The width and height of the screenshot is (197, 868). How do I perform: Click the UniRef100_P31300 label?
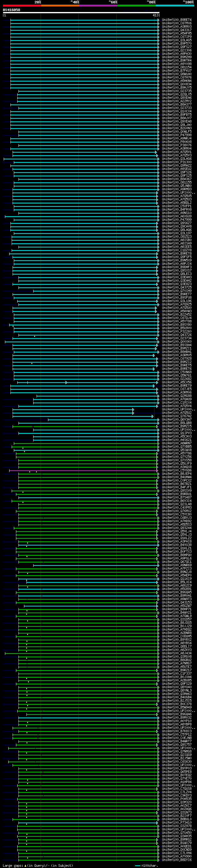click(x=176, y=162)
